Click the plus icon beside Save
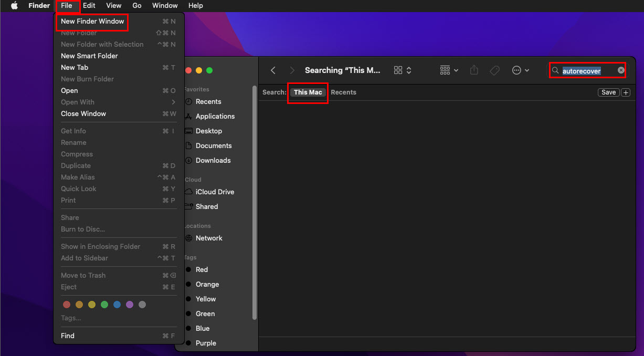 [626, 92]
